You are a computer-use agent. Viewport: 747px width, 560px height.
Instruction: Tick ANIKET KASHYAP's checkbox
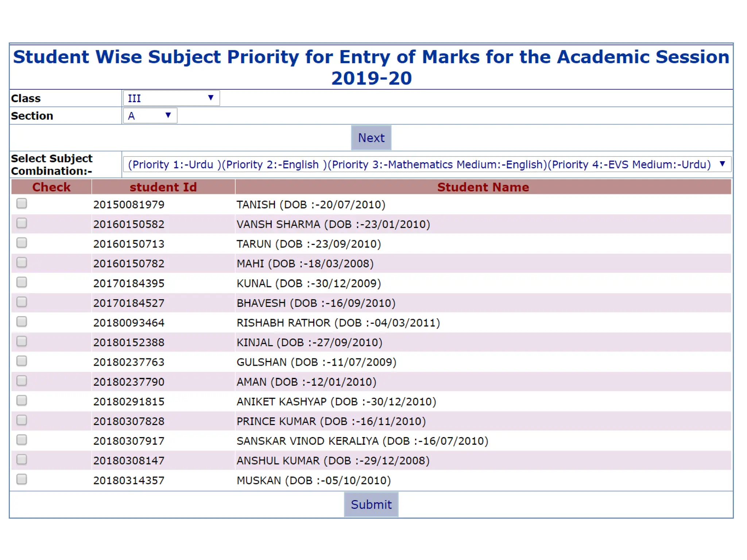click(x=22, y=400)
